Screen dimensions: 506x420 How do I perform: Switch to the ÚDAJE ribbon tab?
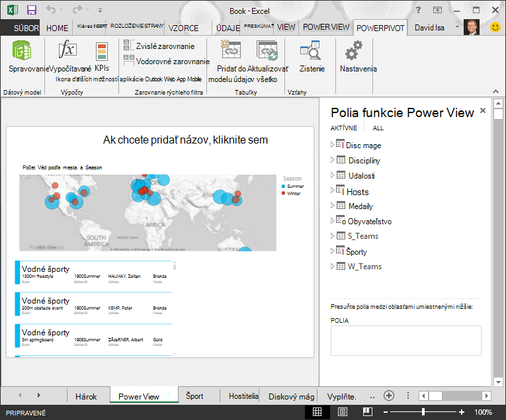click(x=228, y=28)
